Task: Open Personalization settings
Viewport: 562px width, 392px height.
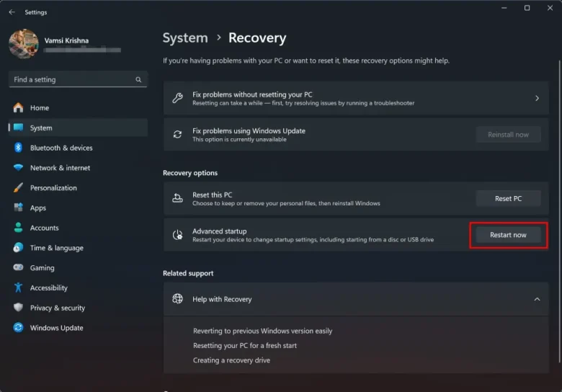Action: coord(53,188)
